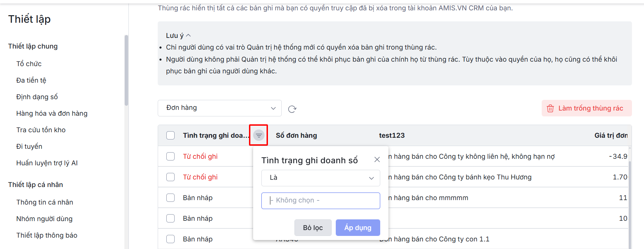Open Tổ chức settings menu item
This screenshot has width=644, height=249.
29,64
